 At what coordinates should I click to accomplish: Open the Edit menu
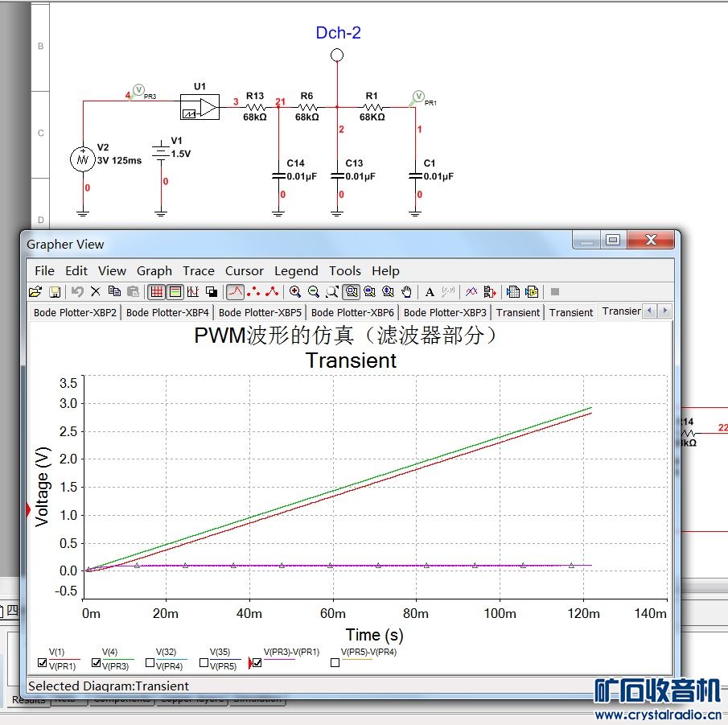coord(76,271)
